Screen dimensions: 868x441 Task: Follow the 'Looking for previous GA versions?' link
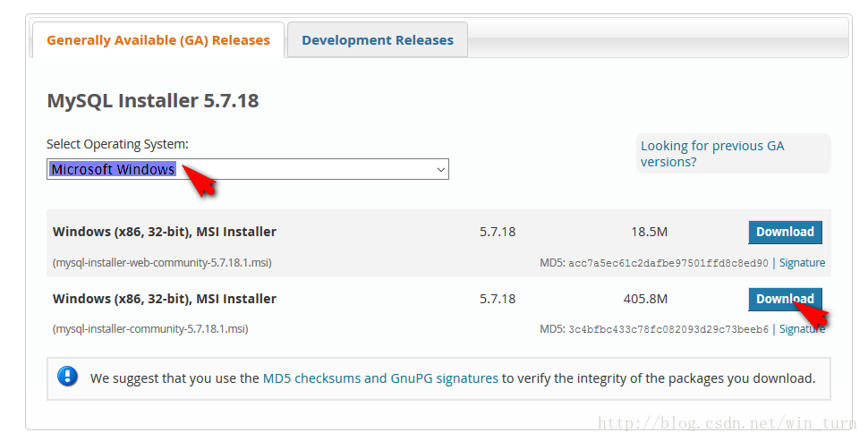(712, 154)
